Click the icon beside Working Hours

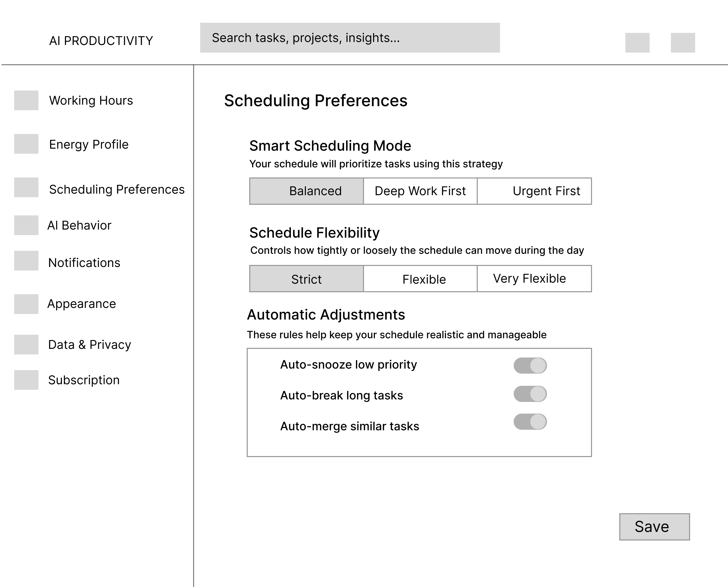(26, 100)
